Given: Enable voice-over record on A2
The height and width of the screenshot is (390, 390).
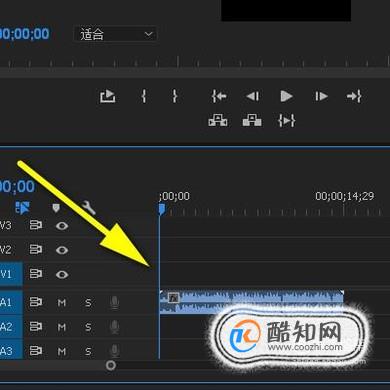Looking at the screenshot, I should (114, 327).
